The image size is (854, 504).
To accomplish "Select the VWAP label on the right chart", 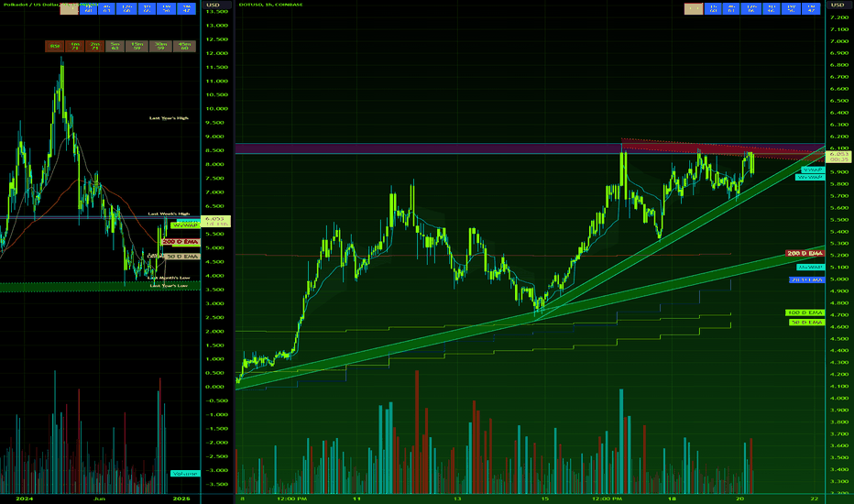I will click(813, 170).
